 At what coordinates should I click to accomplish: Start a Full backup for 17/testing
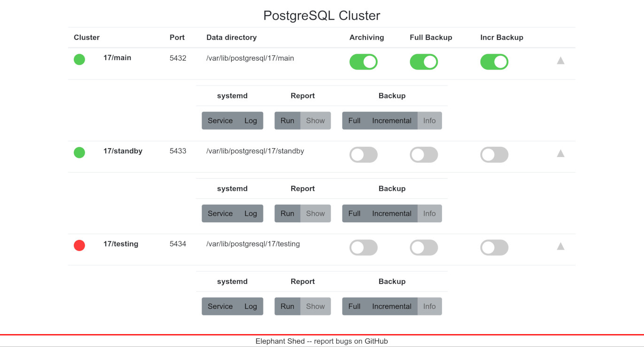[x=354, y=307]
